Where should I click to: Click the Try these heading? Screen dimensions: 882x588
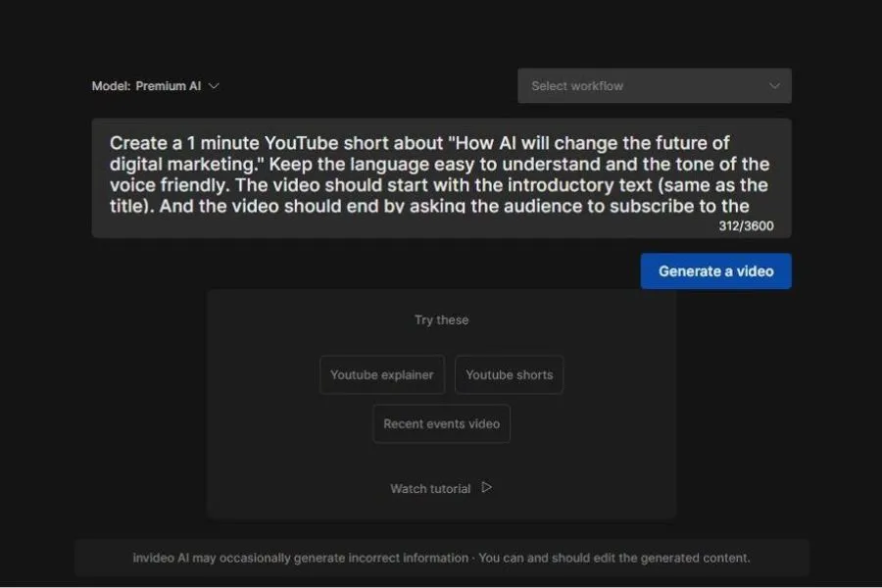pyautogui.click(x=441, y=319)
